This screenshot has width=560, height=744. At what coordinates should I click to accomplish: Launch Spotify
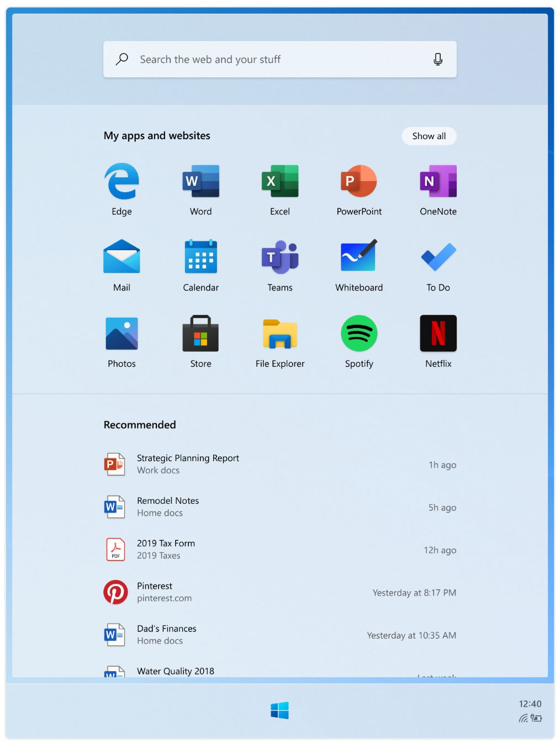point(359,334)
